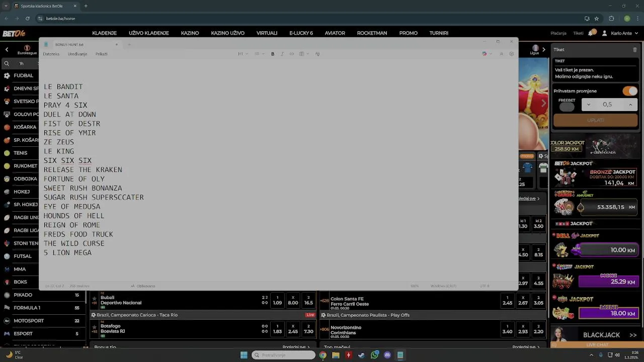This screenshot has height=362, width=644.
Task: Select odds 3.40 for Novorizontino win
Action: tap(507, 329)
